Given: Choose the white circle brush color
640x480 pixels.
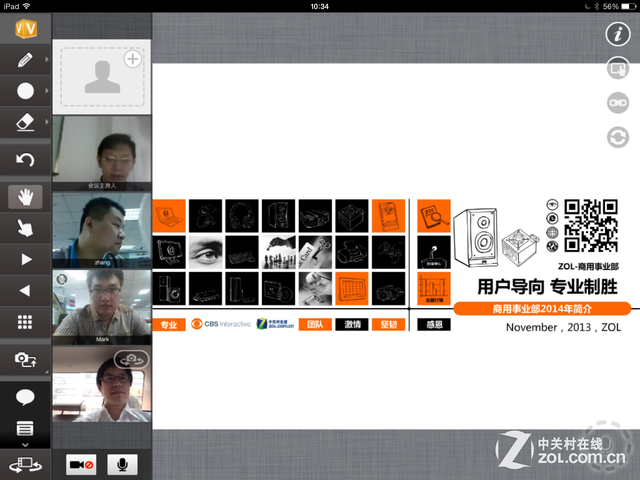Looking at the screenshot, I should coord(25,91).
